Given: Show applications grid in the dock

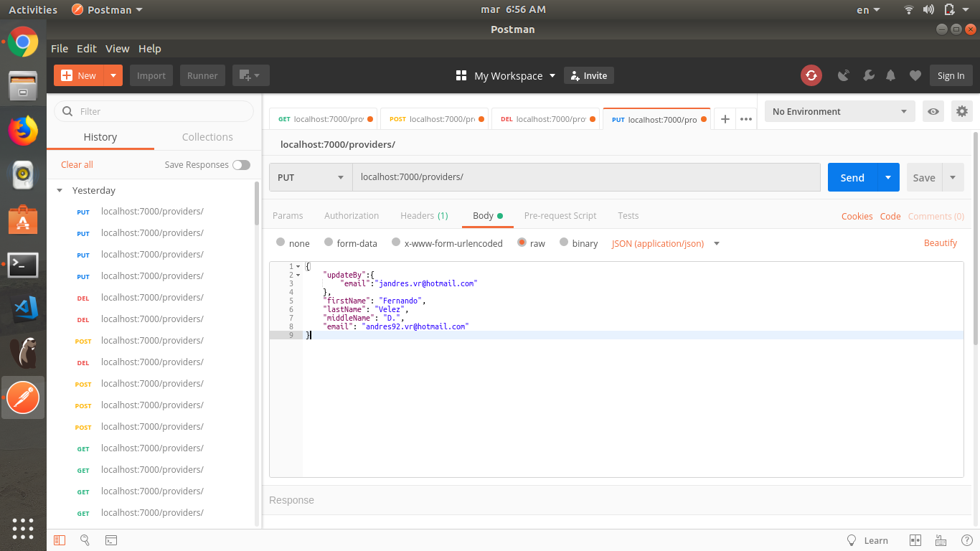Looking at the screenshot, I should [23, 529].
